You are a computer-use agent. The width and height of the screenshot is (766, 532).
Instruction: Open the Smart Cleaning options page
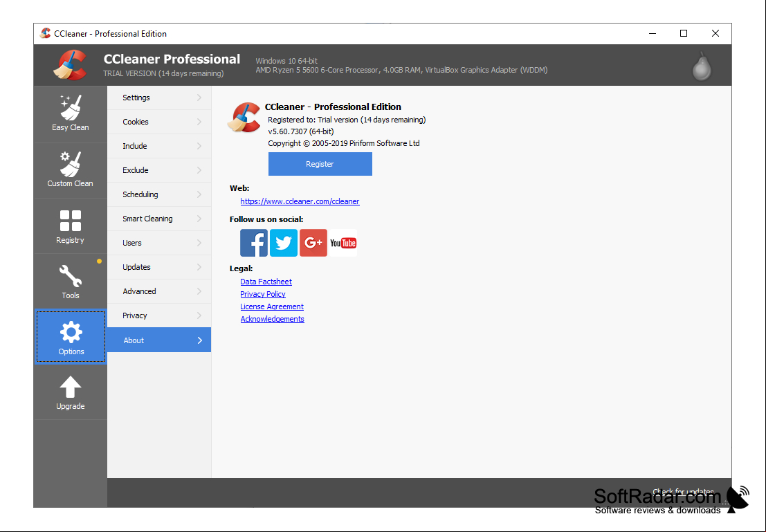point(159,219)
